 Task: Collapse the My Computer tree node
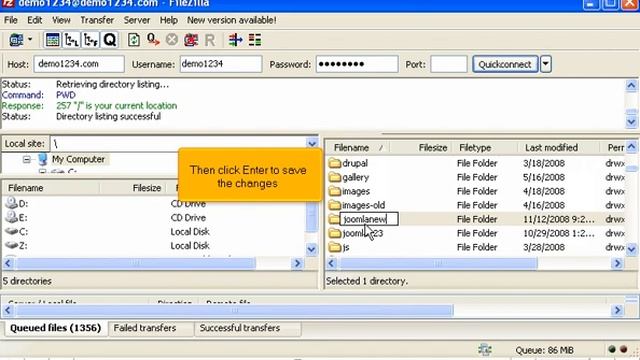(x=27, y=159)
